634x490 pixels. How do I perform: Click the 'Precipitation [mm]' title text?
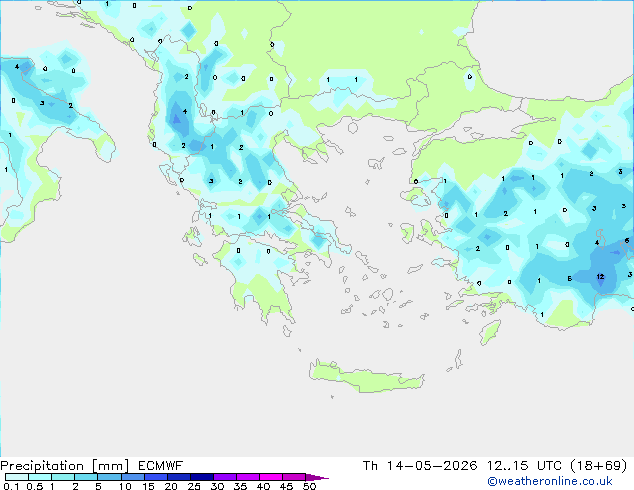point(65,466)
